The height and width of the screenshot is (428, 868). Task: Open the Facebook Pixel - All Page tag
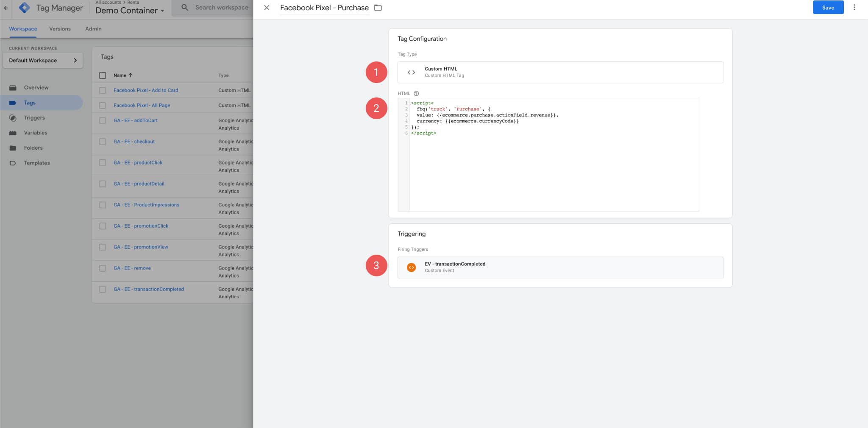pos(142,106)
